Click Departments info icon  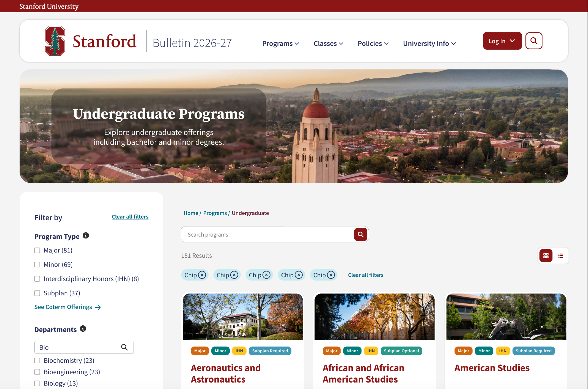(x=83, y=329)
